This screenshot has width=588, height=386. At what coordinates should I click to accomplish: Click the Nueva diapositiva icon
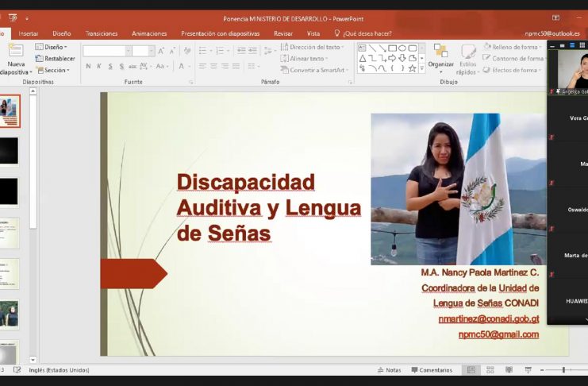15,51
